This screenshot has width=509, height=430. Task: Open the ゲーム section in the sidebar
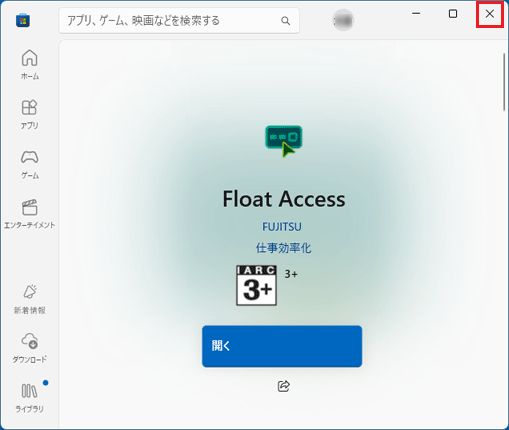point(30,164)
